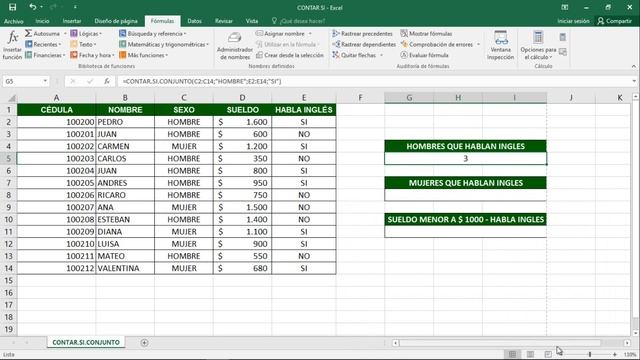Screen dimensions: 640x360
Task: Click the formula bar text
Action: pos(202,81)
